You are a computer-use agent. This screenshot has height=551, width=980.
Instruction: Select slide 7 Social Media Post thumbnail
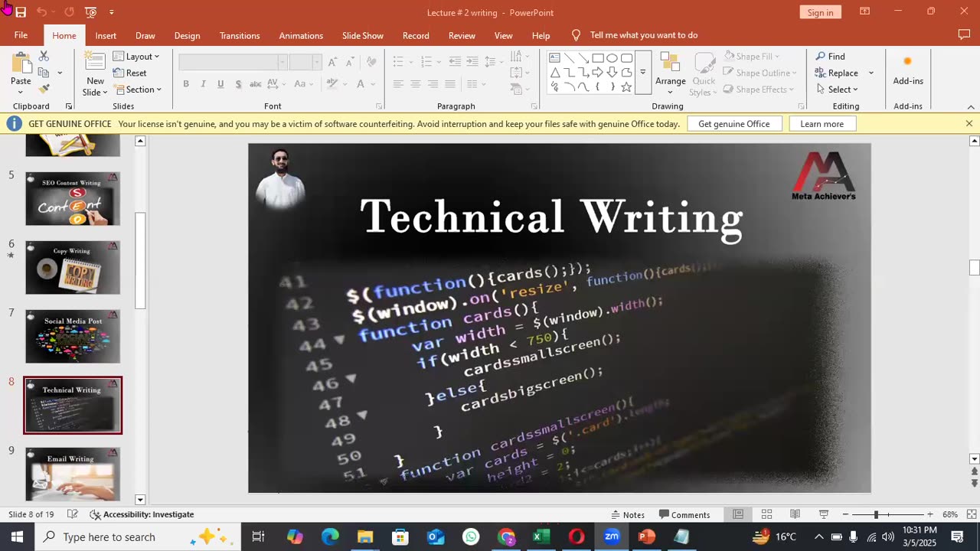(x=73, y=336)
